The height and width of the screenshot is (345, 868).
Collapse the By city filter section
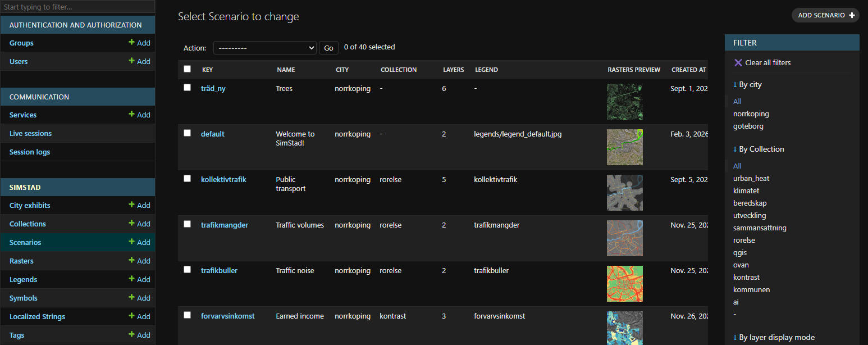(747, 84)
